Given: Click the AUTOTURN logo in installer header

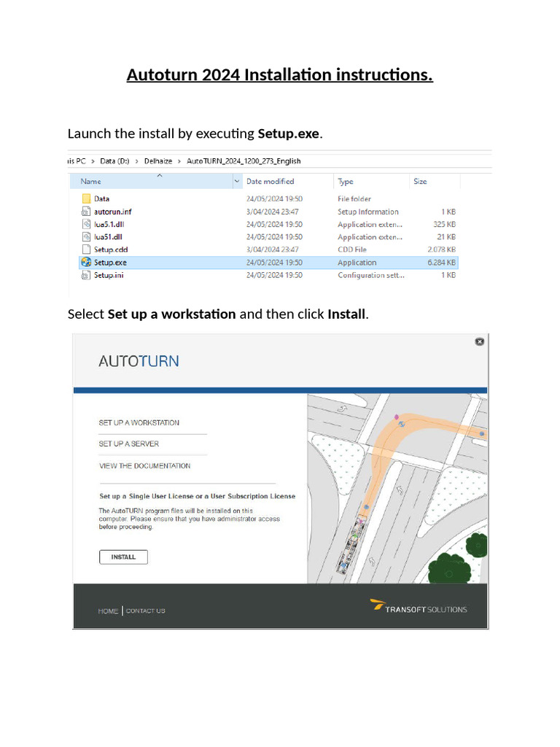Looking at the screenshot, I should tap(139, 361).
